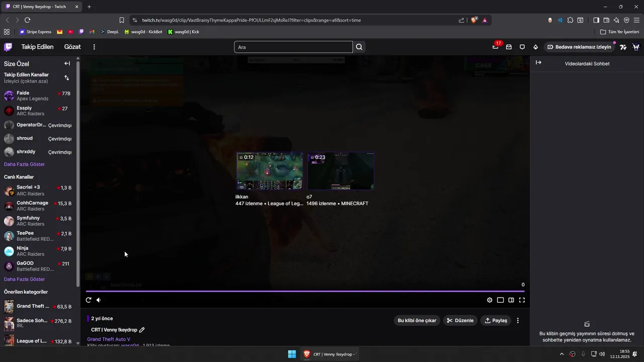Focus the Ara search field
Viewport: 644px width, 362px height.
pyautogui.click(x=293, y=47)
